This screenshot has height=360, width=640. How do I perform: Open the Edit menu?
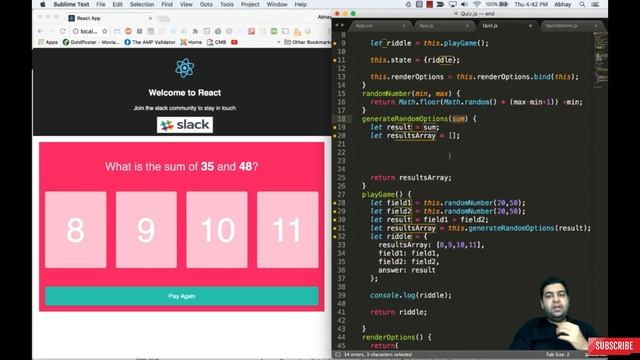click(x=118, y=4)
